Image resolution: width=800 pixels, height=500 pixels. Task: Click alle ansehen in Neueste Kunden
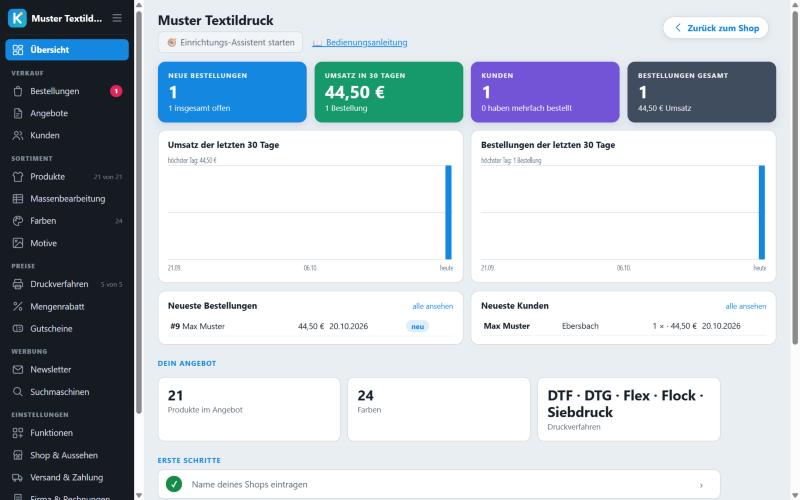pyautogui.click(x=746, y=306)
